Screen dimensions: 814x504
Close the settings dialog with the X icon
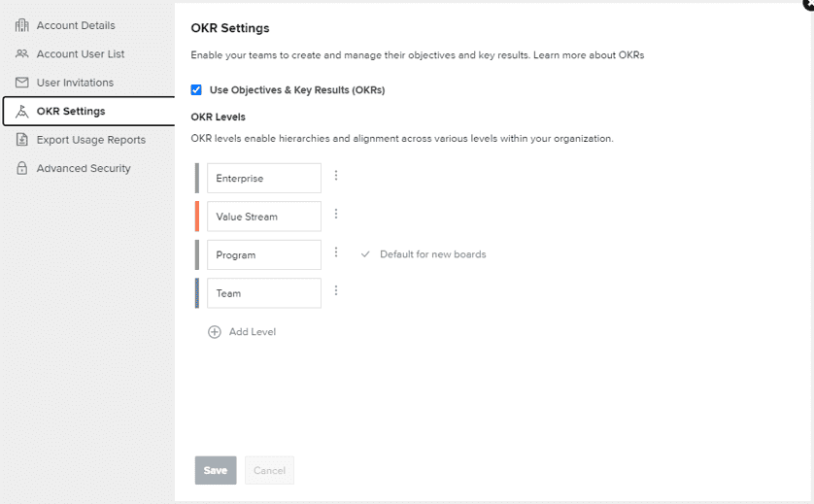809,3
